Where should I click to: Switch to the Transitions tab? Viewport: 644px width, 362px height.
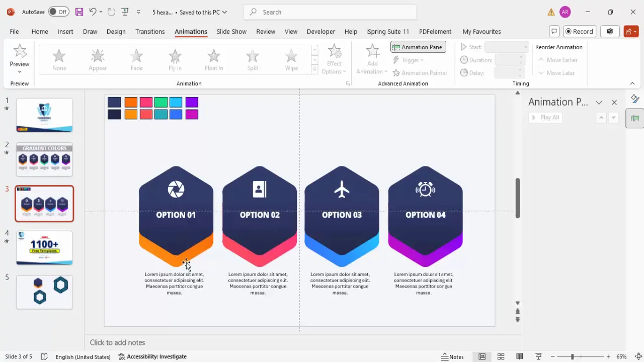(150, 31)
